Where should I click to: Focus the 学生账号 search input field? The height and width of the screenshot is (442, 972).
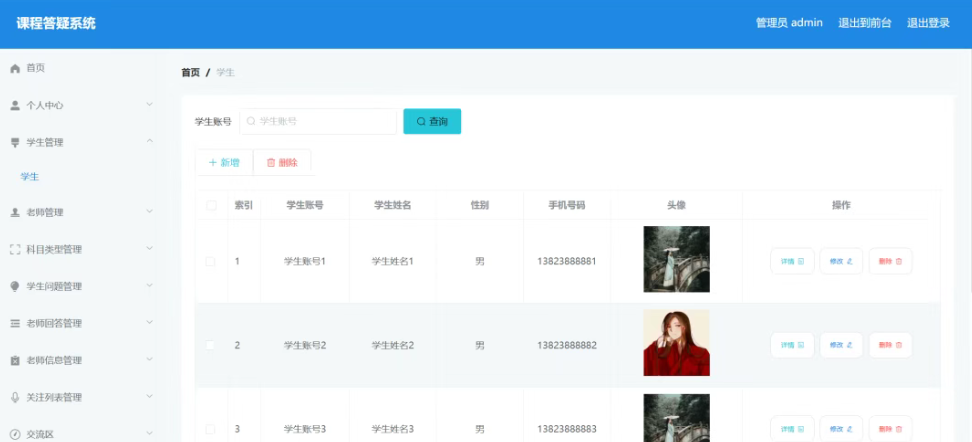pos(318,122)
